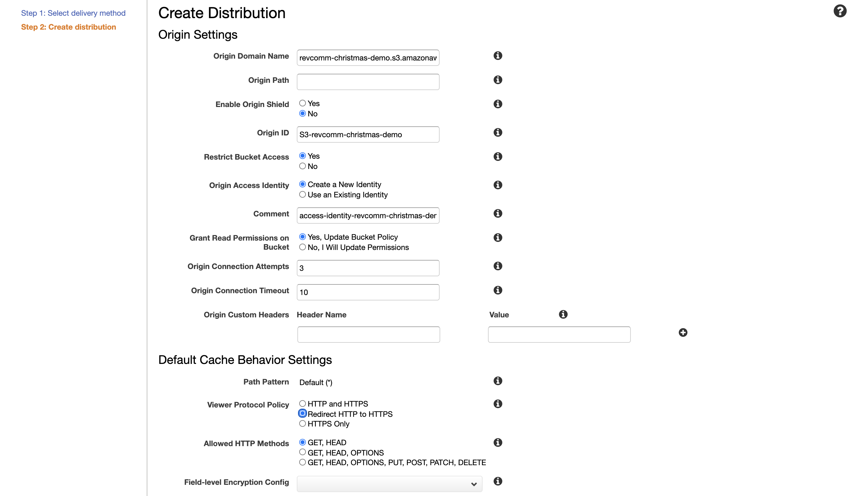
Task: Click the Origin Path text field
Action: point(368,82)
